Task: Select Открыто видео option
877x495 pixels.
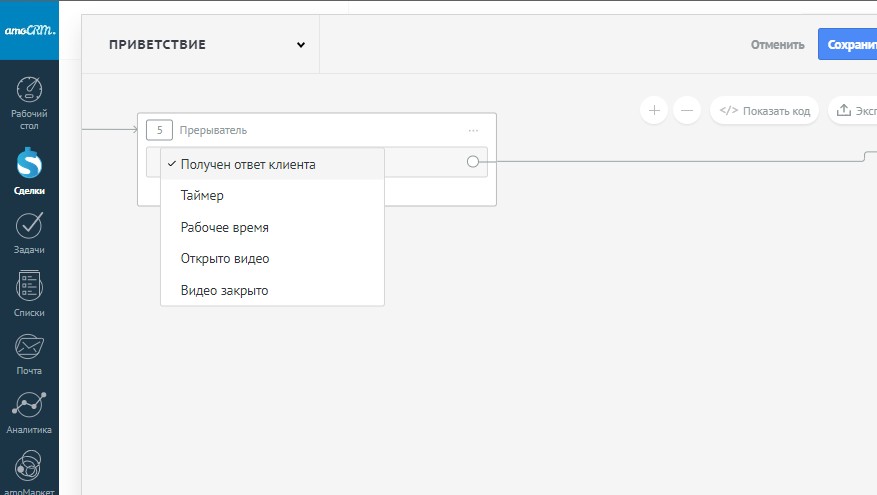Action: [x=225, y=259]
